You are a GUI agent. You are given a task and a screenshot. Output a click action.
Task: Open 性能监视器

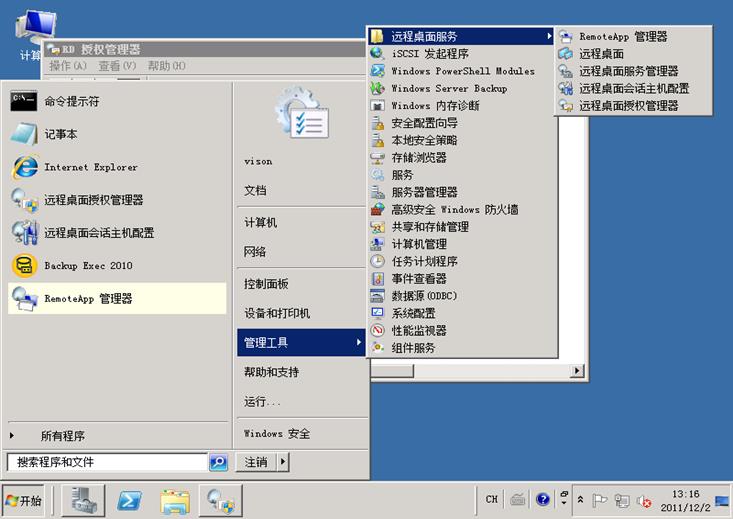pyautogui.click(x=462, y=330)
